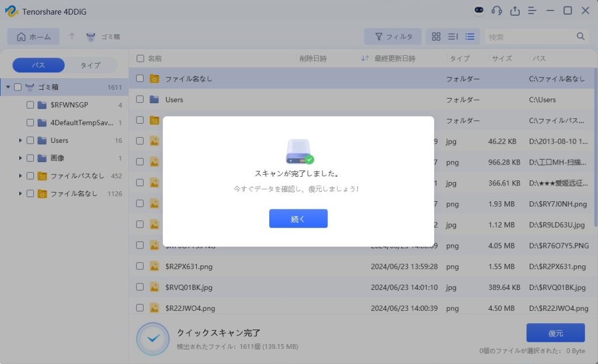Click the chatbot robot icon in title bar

tap(478, 10)
